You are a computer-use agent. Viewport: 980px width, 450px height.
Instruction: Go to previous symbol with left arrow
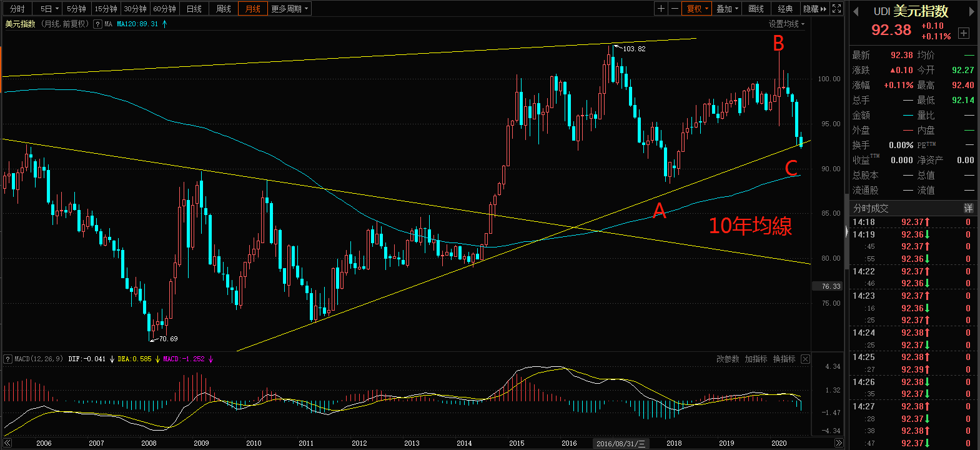pyautogui.click(x=856, y=12)
